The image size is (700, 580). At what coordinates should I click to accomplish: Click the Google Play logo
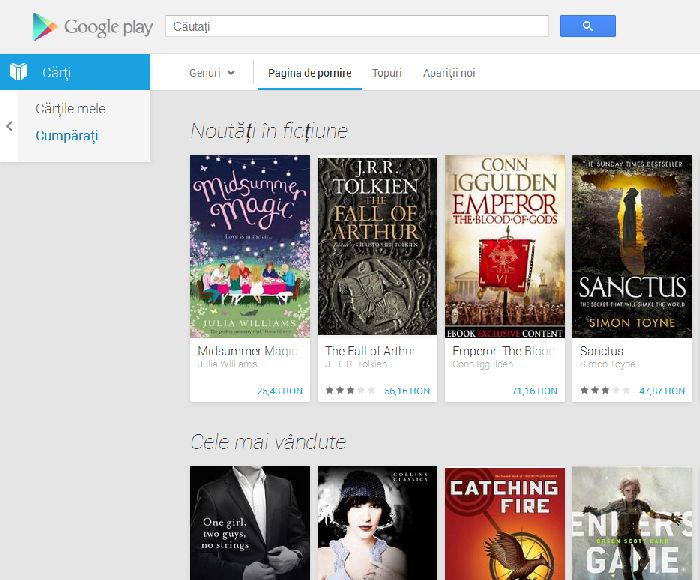(93, 27)
